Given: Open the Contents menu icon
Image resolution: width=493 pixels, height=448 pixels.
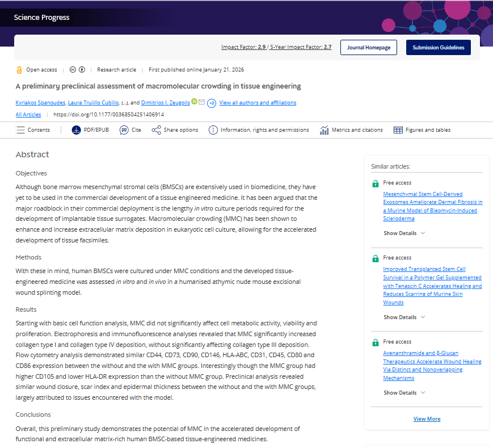Looking at the screenshot, I should tap(19, 130).
